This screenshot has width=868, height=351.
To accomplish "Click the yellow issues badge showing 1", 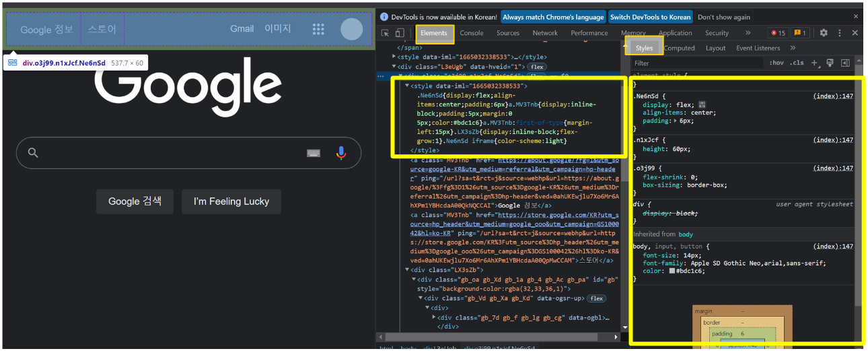I will click(799, 33).
